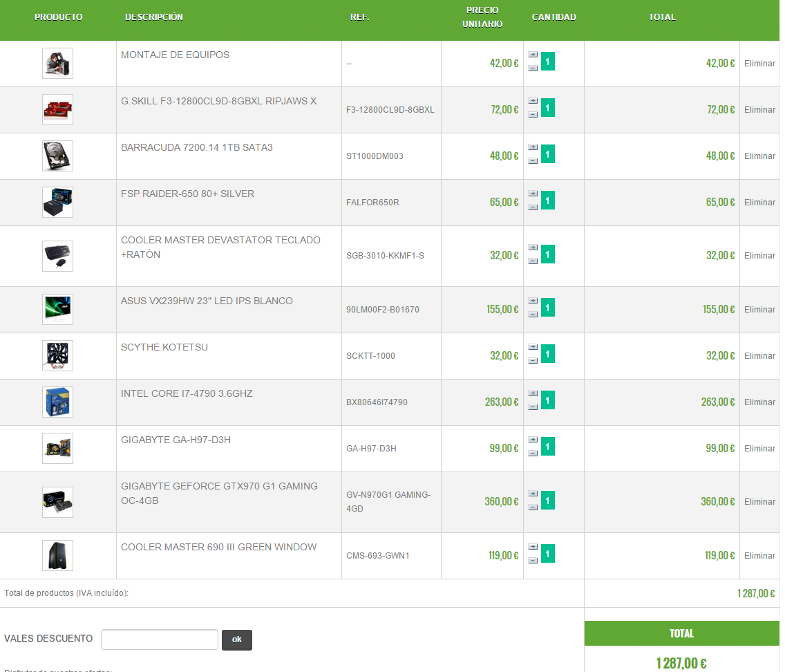Image resolution: width=785 pixels, height=672 pixels.
Task: Open DEVASTATOR keyboard and mouse thumbnail
Action: point(57,256)
